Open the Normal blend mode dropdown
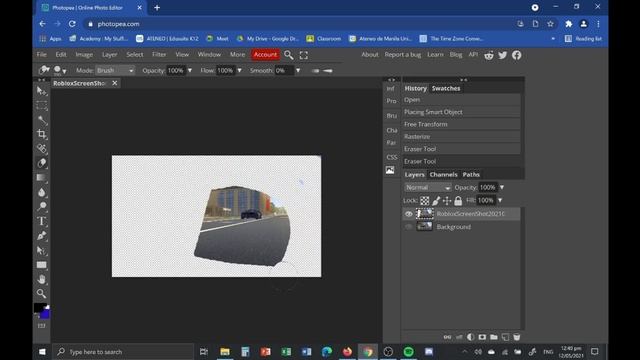 click(x=428, y=187)
